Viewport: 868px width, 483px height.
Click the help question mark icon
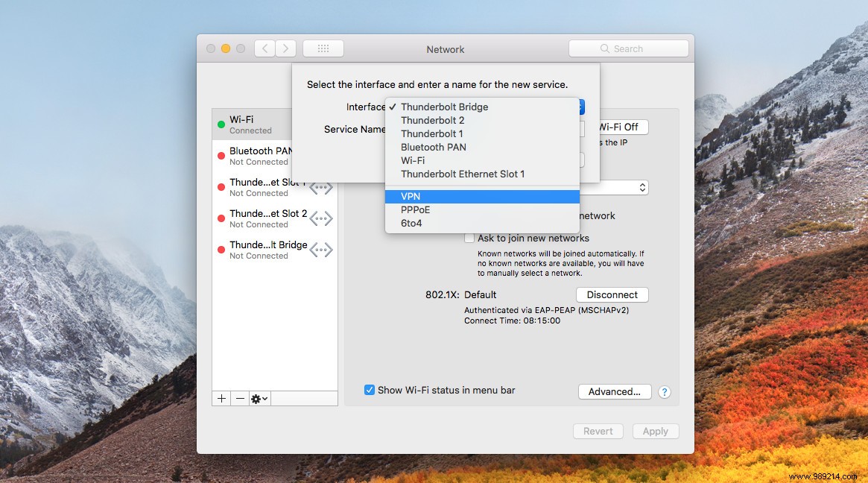pos(664,391)
